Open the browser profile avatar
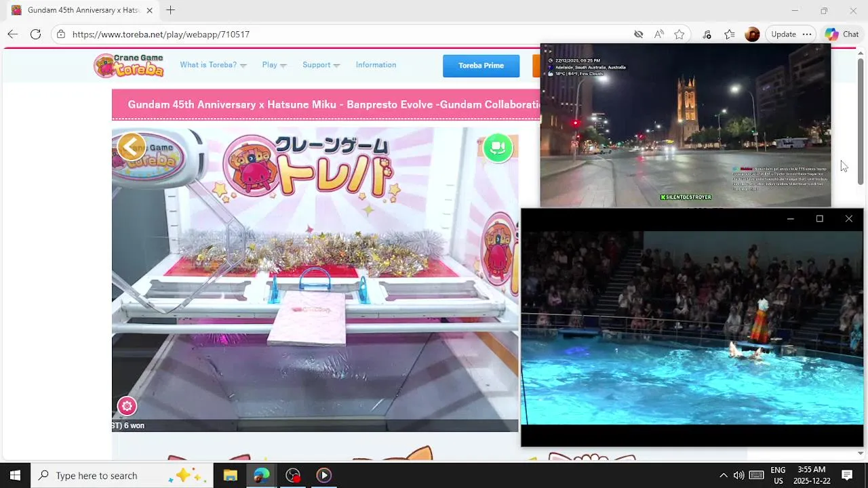Image resolution: width=868 pixels, height=488 pixels. (x=752, y=34)
